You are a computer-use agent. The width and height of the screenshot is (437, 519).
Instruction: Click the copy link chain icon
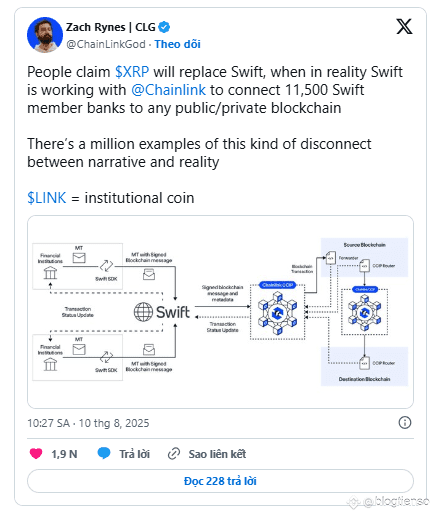(174, 454)
